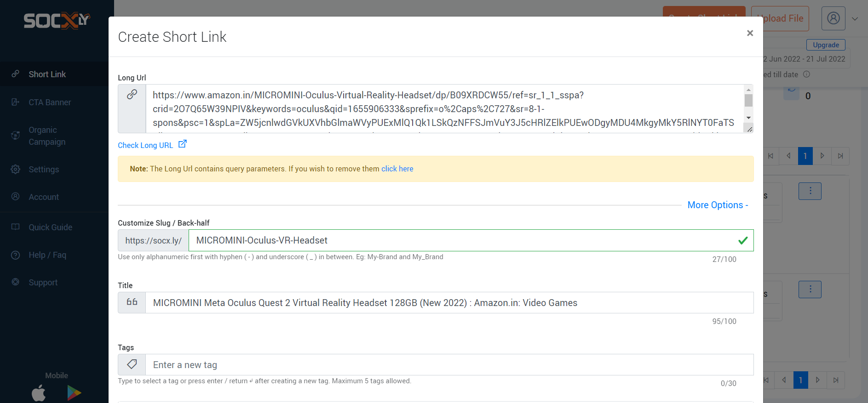The height and width of the screenshot is (403, 868).
Task: Click the Long Url resize handle
Action: (x=749, y=129)
